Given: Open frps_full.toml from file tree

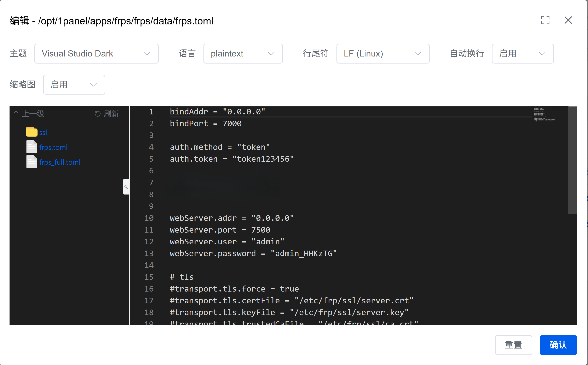Looking at the screenshot, I should (x=60, y=162).
